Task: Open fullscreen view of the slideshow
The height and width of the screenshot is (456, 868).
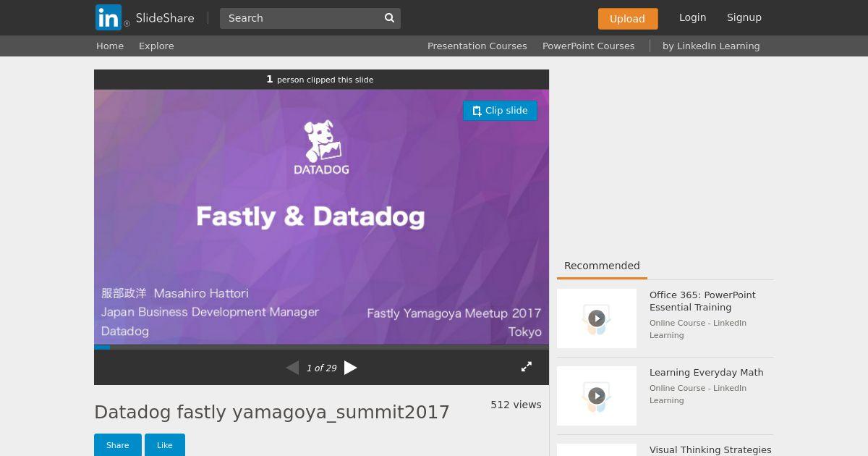Action: pyautogui.click(x=527, y=367)
